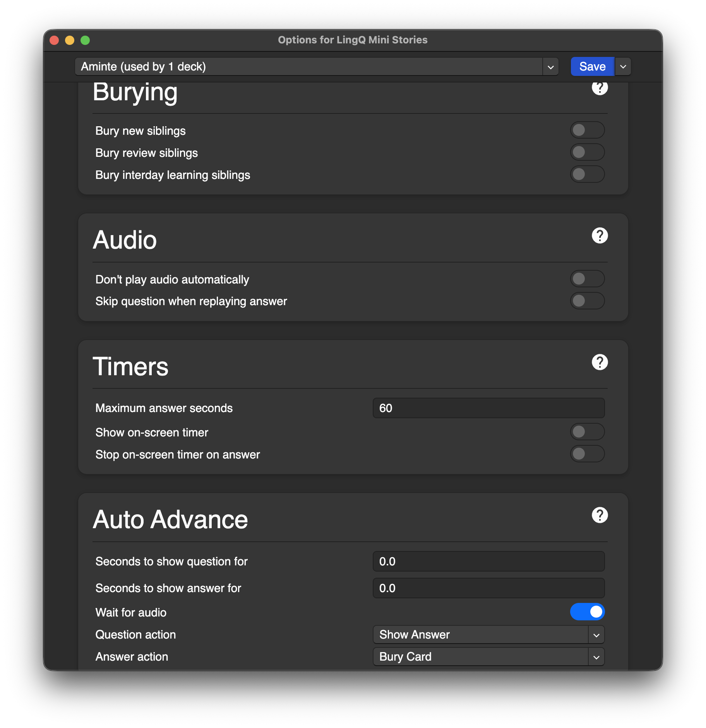Click the Timers section heading

point(131,366)
